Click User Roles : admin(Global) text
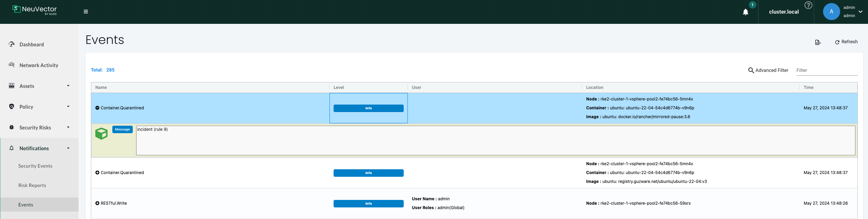The height and width of the screenshot is (219, 868). [x=438, y=208]
